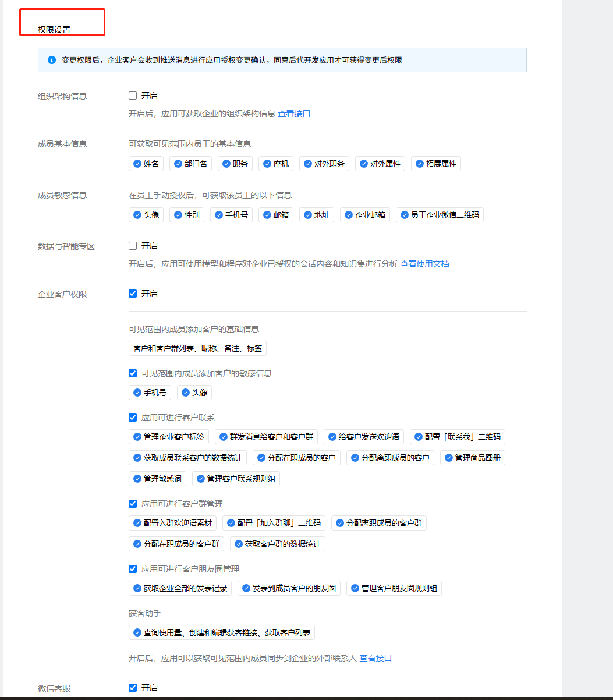Image resolution: width=613 pixels, height=700 pixels.
Task: Toggle the 性别 check icon
Action: (x=178, y=215)
